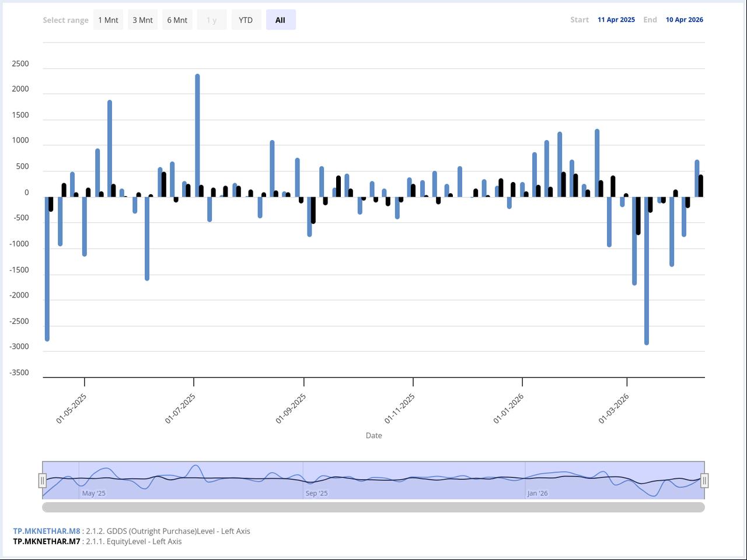
Task: Click the May '25 label in the navigator
Action: click(93, 493)
